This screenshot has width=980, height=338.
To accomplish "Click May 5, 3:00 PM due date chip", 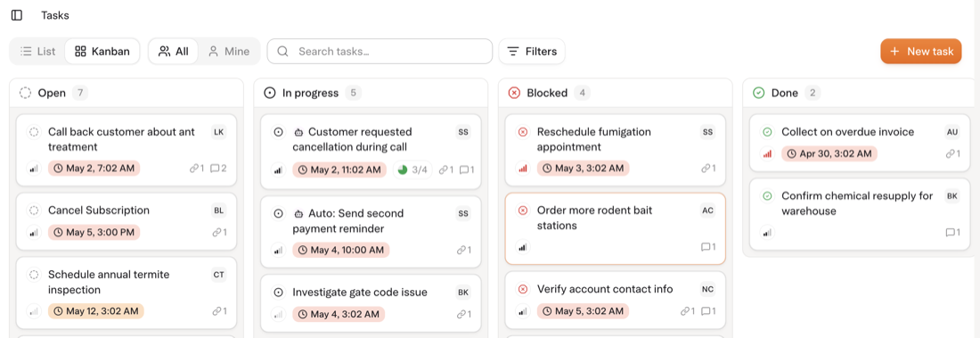I will point(94,232).
